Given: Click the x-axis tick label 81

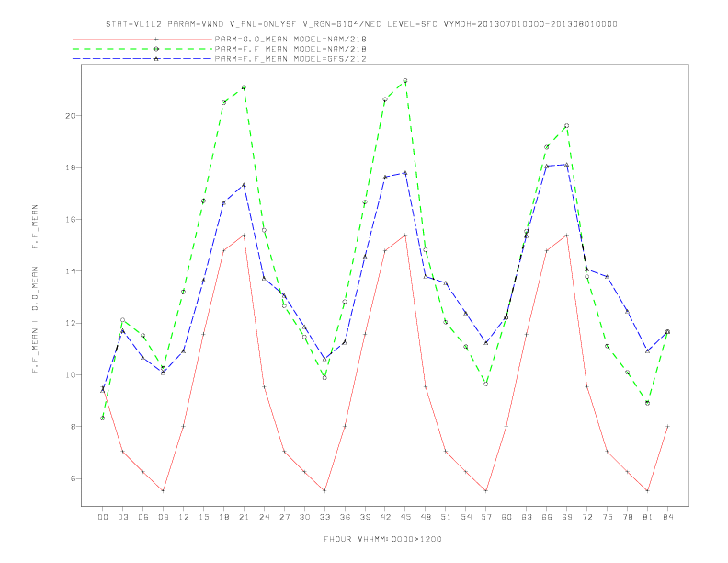Looking at the screenshot, I should [x=648, y=517].
